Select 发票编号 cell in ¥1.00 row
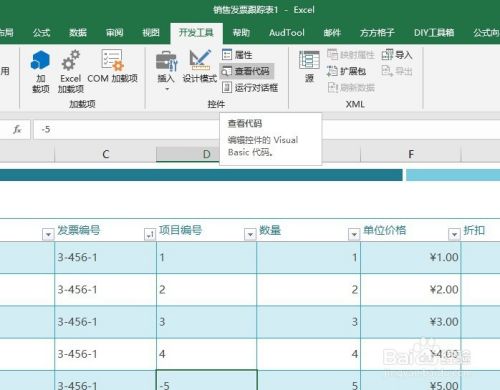The width and height of the screenshot is (500, 390). [105, 258]
